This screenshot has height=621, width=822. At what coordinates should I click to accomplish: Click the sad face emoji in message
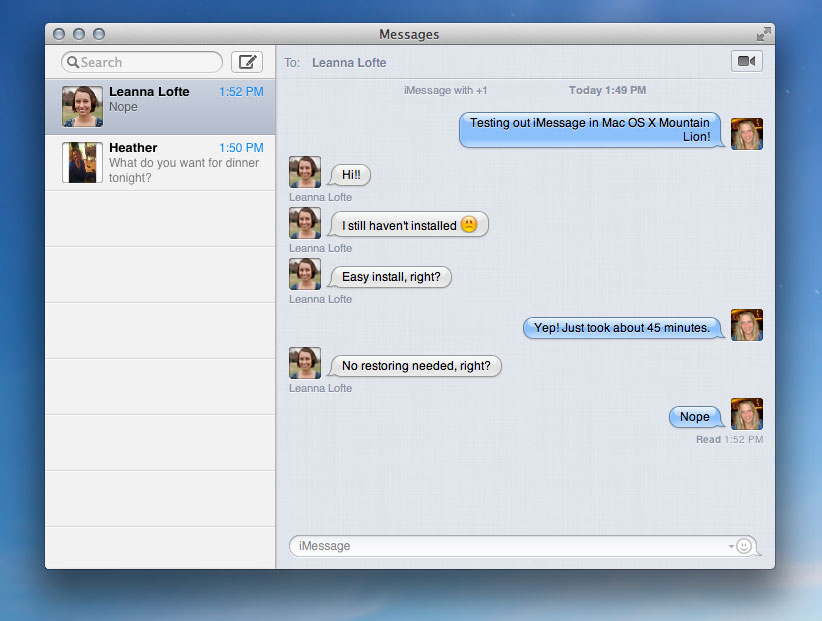[x=469, y=224]
